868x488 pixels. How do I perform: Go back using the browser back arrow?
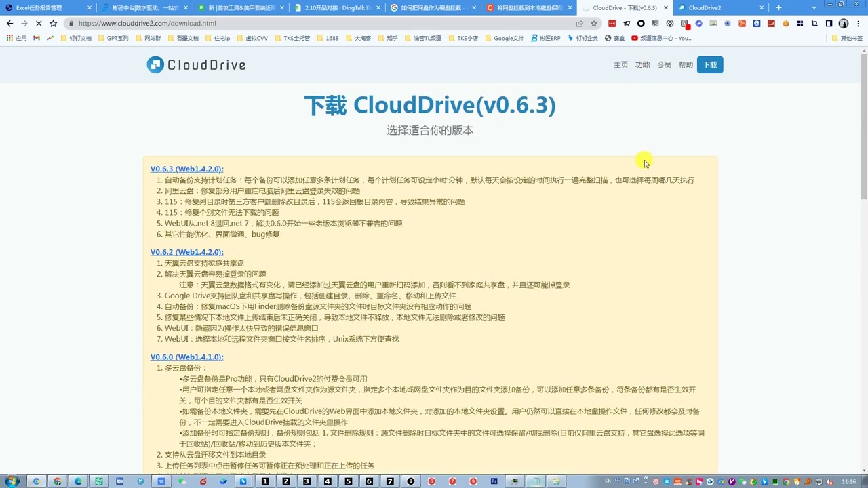[x=9, y=23]
